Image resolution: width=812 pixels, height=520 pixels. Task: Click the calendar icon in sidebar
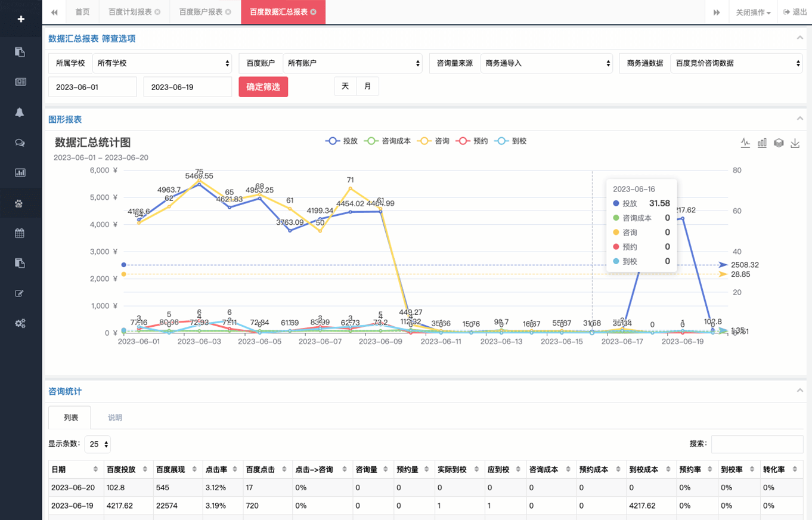click(20, 233)
